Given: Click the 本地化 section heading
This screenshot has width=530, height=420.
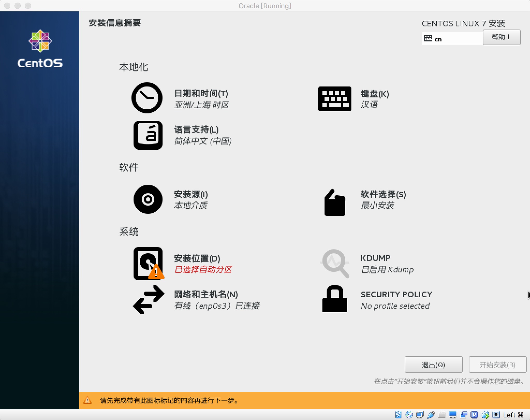Looking at the screenshot, I should [134, 67].
